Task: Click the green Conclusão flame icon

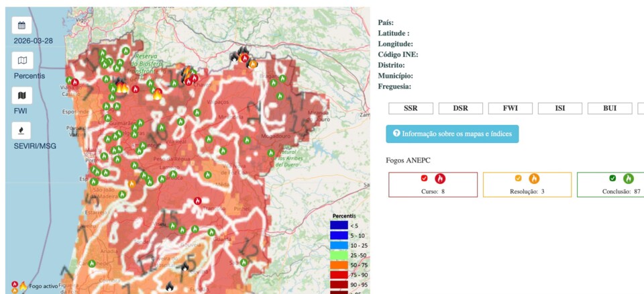Action: point(629,179)
